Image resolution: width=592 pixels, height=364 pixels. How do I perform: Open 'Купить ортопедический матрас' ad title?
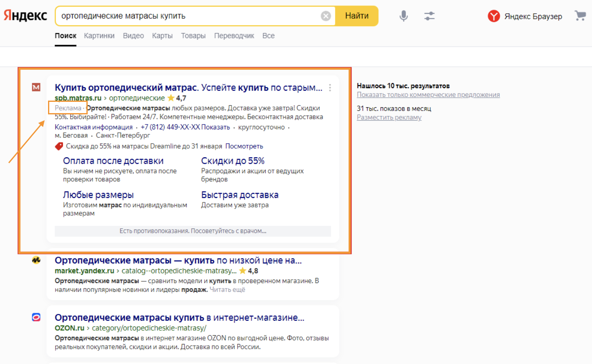point(189,88)
